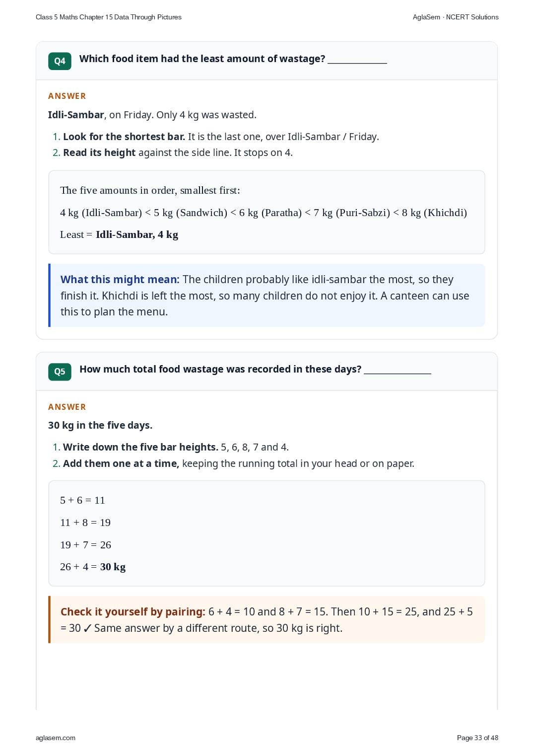Click the 'What this might mean' callout
This screenshot has height=756, width=534.
coord(267,296)
